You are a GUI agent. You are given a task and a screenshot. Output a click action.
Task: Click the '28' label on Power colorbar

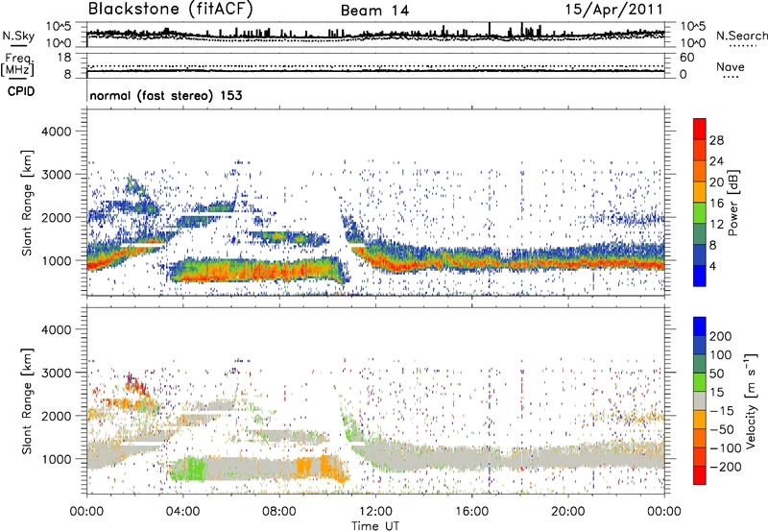click(716, 140)
